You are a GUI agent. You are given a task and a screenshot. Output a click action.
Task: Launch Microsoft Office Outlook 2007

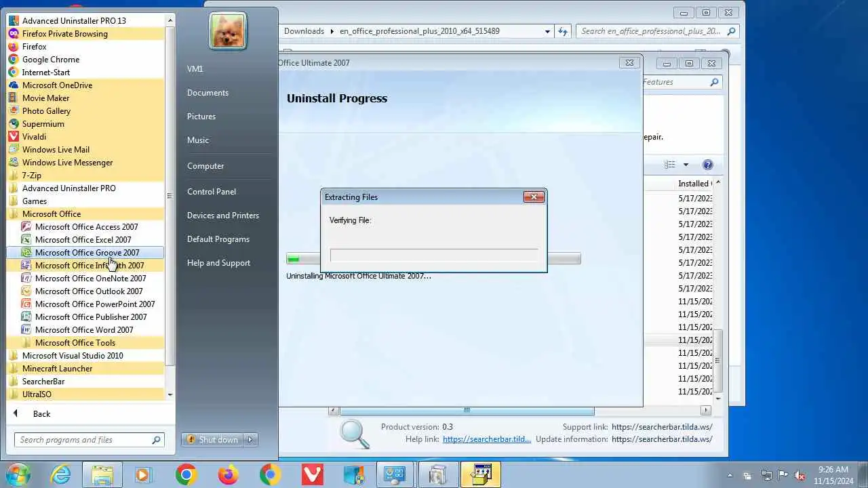[85, 291]
